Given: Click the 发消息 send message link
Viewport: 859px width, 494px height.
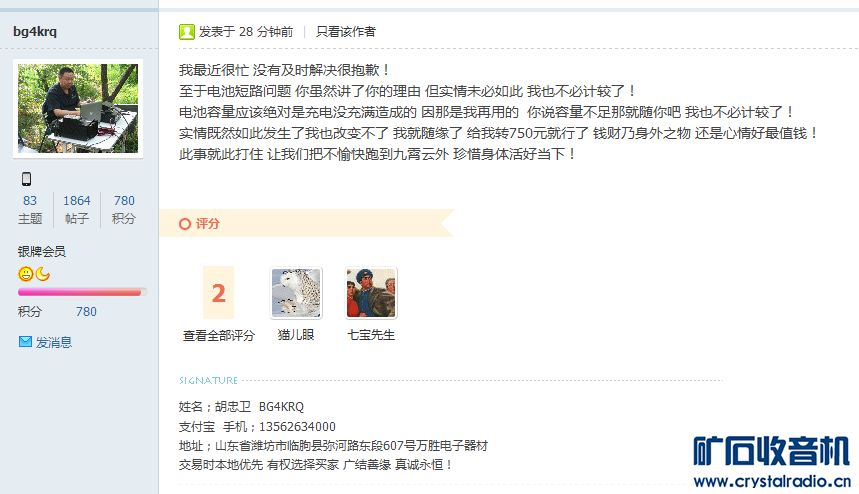Looking at the screenshot, I should (54, 342).
